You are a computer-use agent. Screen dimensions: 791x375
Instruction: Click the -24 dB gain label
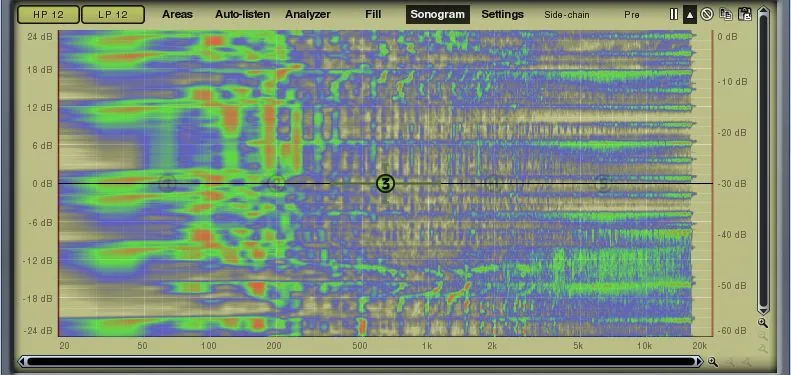[x=38, y=331]
